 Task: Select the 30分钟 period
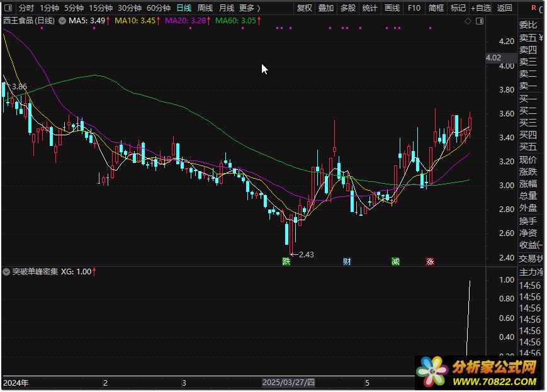(x=130, y=8)
